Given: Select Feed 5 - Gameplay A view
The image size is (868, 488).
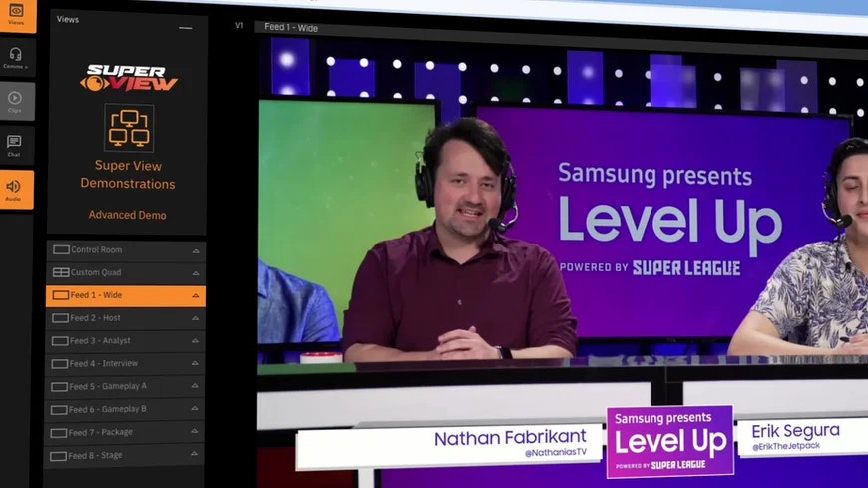Looking at the screenshot, I should coord(124,386).
